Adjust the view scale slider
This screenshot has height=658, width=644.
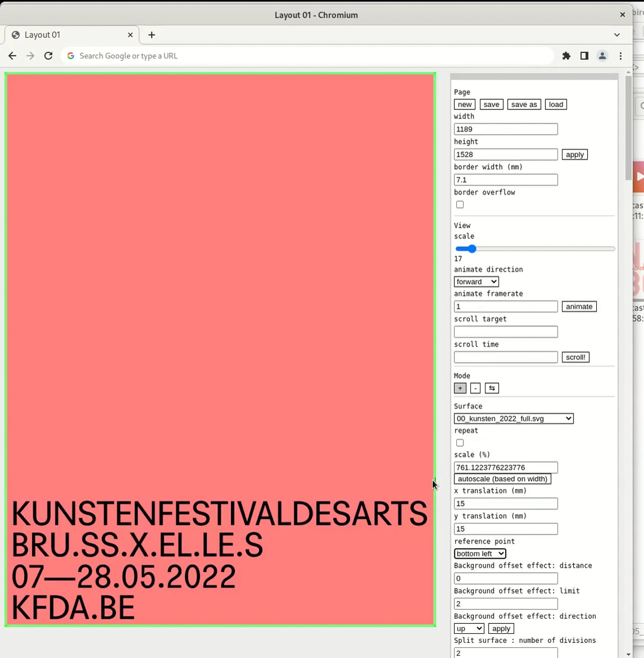[535, 249]
